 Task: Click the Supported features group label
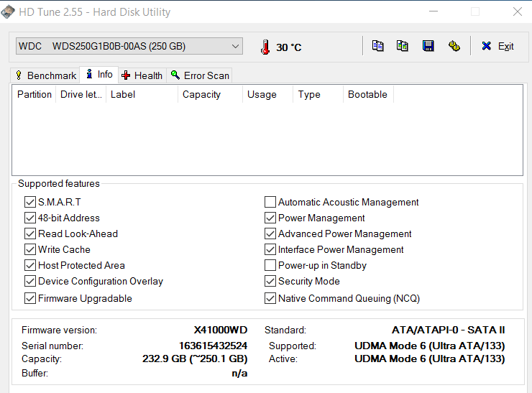[59, 183]
